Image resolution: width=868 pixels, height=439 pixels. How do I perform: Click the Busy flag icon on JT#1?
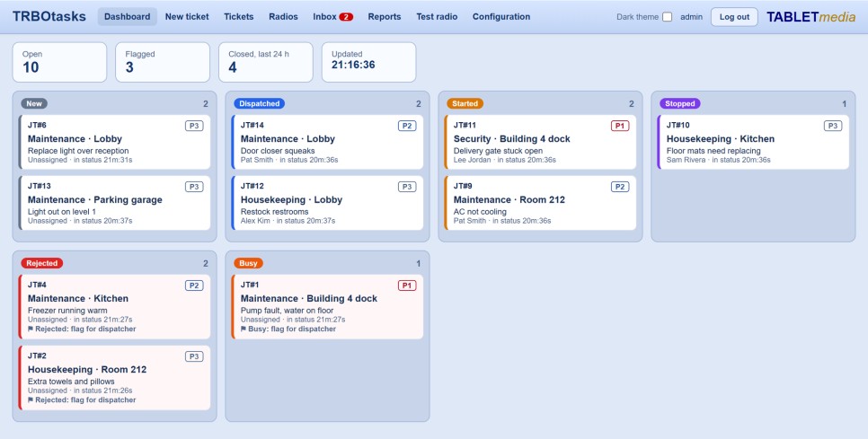(x=244, y=329)
